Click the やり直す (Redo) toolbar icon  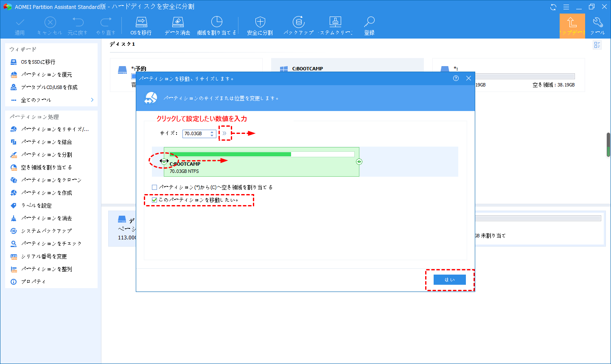[106, 26]
